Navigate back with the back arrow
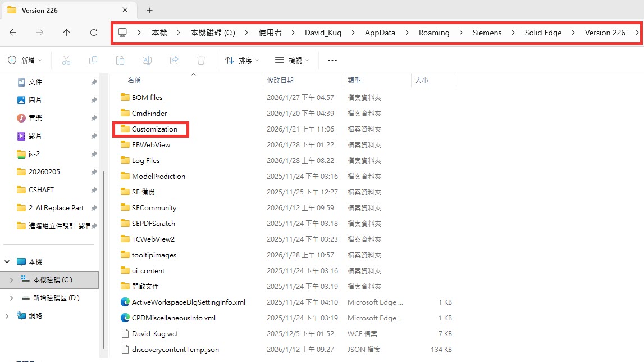Screen dimensions: 644x362 13,33
